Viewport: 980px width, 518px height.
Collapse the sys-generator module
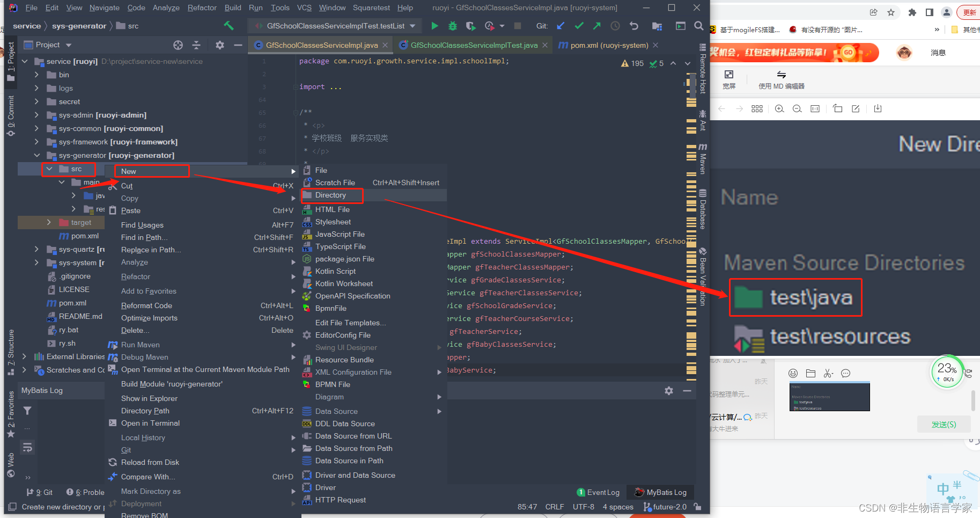click(x=36, y=155)
